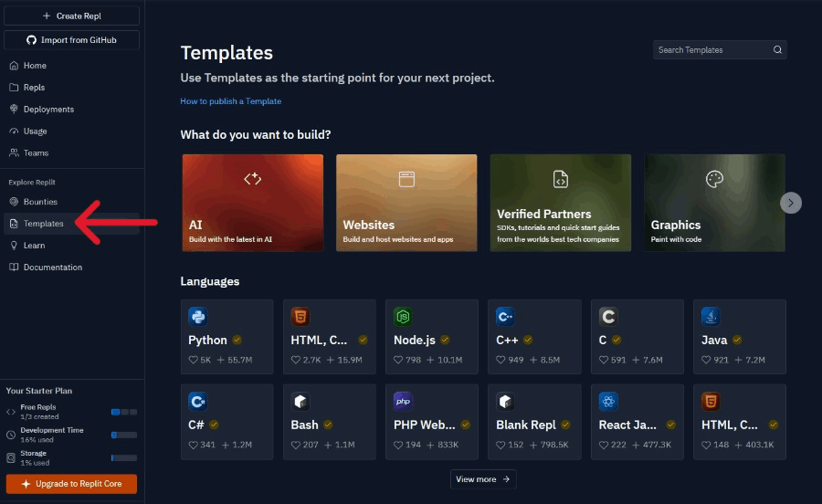The image size is (822, 504).
Task: Click the GitHub logo icon
Action: point(31,40)
